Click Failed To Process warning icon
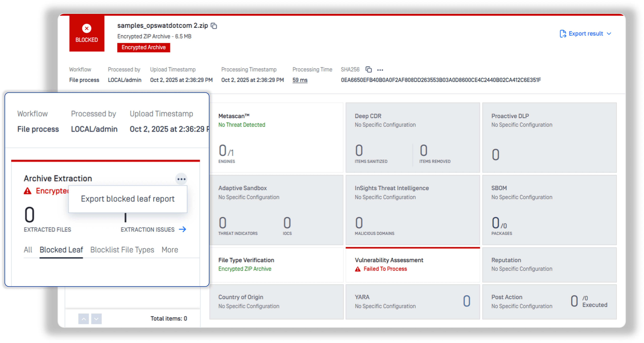This screenshot has width=644, height=343. click(x=358, y=269)
